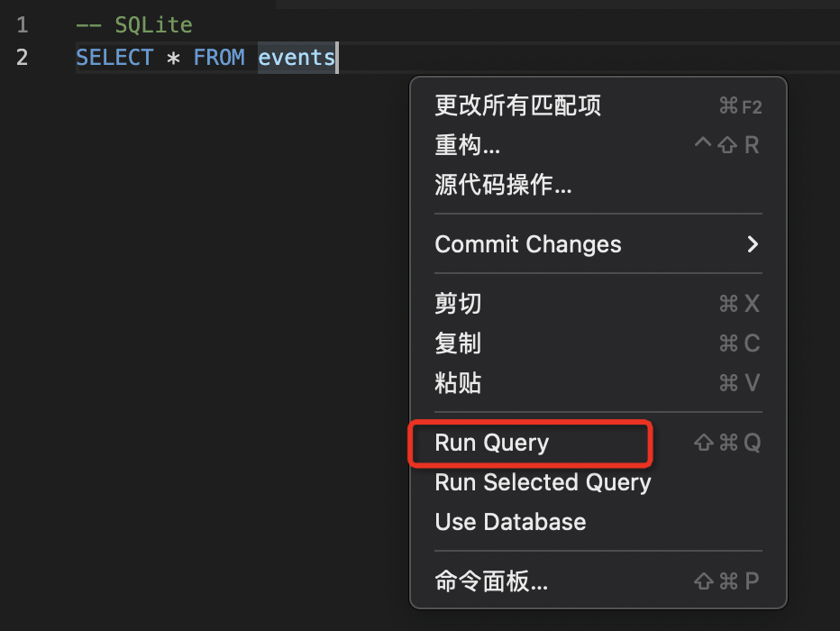Expand the Commit Changes submenu

coord(528,243)
